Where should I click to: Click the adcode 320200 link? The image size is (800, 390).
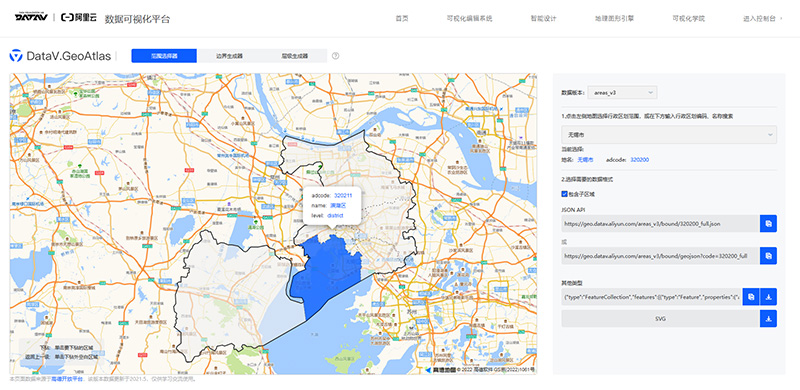click(x=640, y=160)
